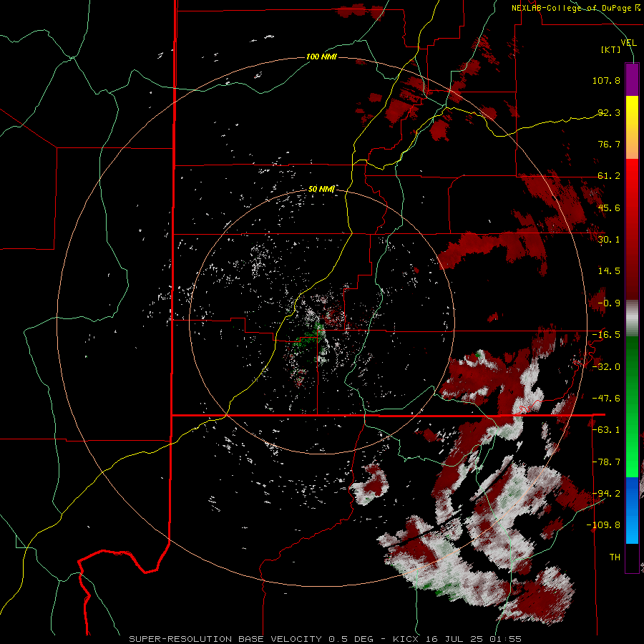Click the 92.3 velocity scale value
Image resolution: width=644 pixels, height=644 pixels.
click(x=609, y=112)
